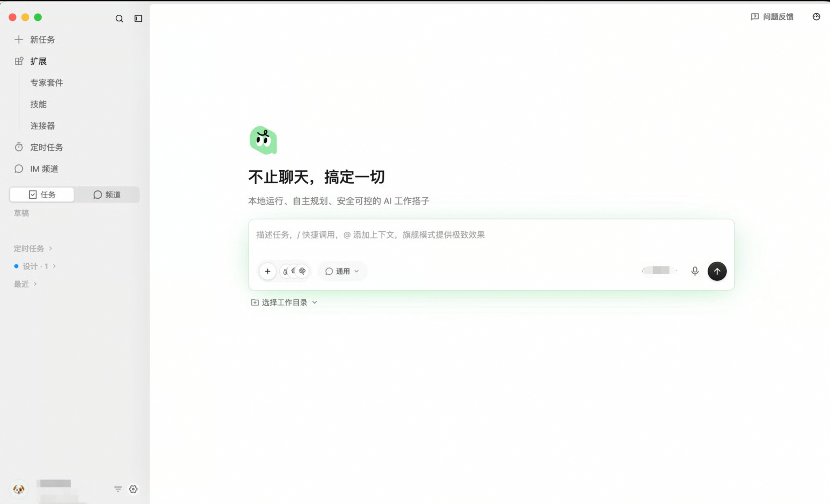Open search with the magnifier icon
The width and height of the screenshot is (830, 504).
coord(119,18)
